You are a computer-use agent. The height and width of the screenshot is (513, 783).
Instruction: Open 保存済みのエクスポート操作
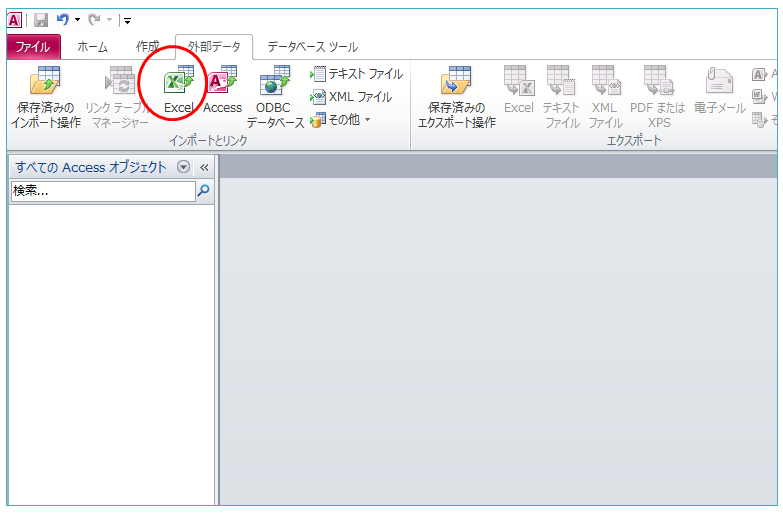click(456, 97)
